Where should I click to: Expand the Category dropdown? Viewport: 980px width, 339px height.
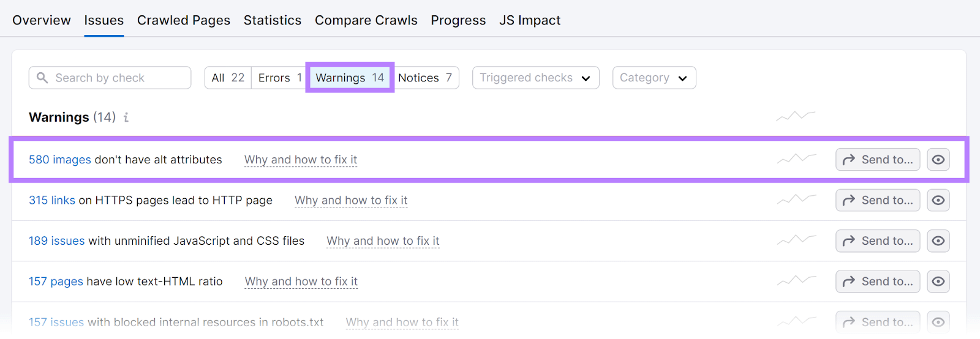[x=654, y=78]
